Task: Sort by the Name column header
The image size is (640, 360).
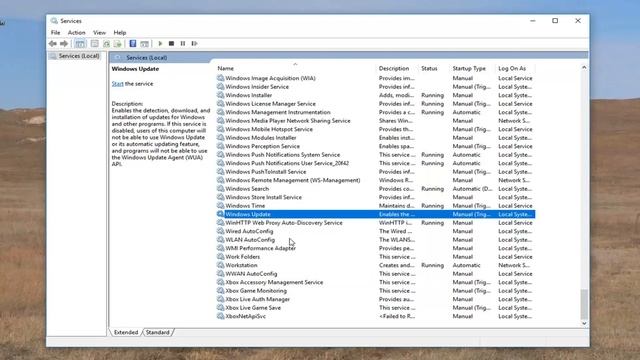Action: click(296, 68)
